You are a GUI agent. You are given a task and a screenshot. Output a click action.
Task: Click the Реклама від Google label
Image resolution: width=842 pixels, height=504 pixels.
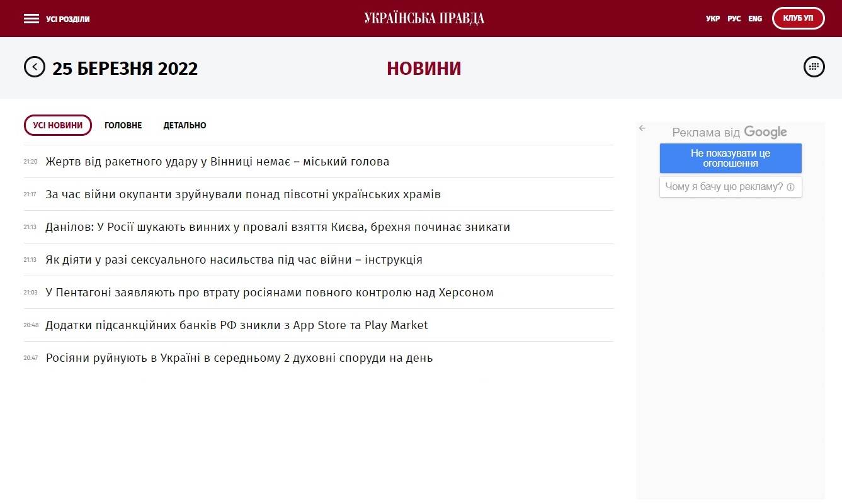[730, 132]
